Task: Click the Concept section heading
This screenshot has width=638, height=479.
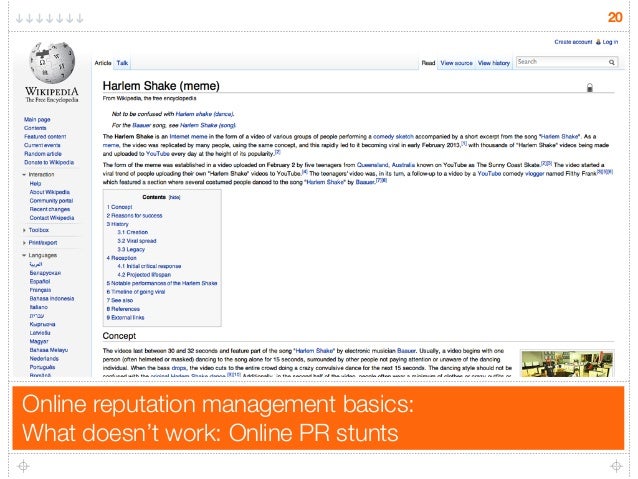Action: coord(119,336)
